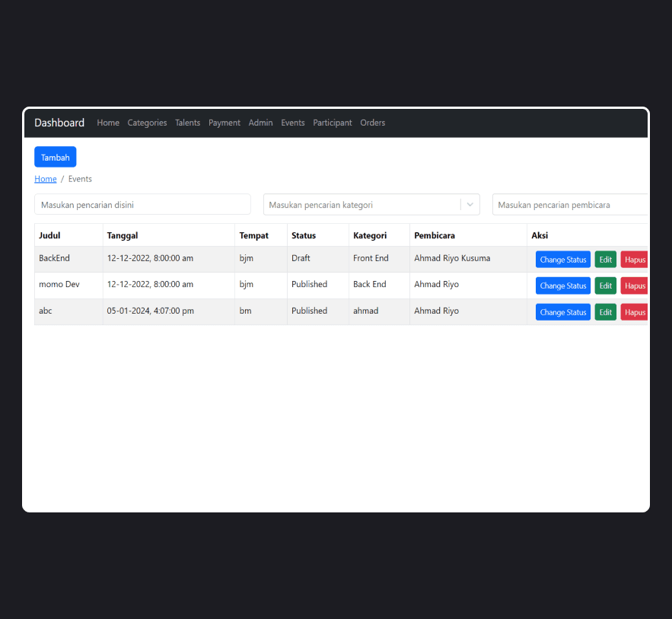The width and height of the screenshot is (672, 619).
Task: Navigate to Participant page
Action: (333, 123)
